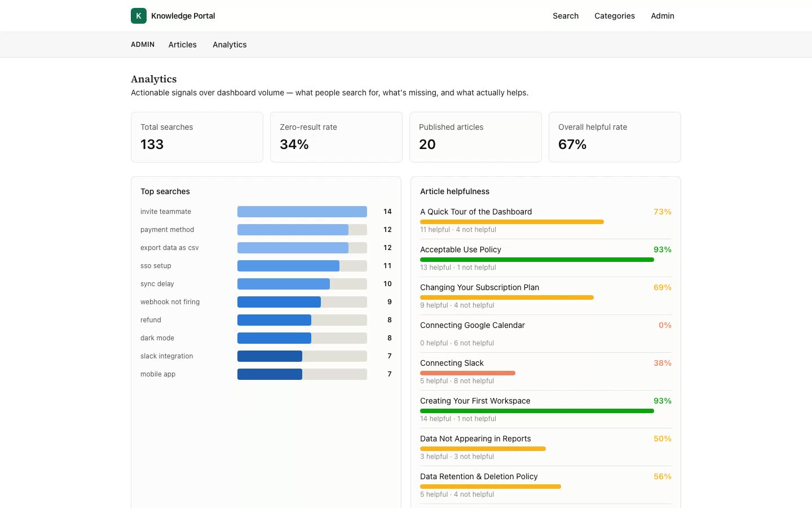This screenshot has width=812, height=508.
Task: Select the Total searches card
Action: click(x=197, y=137)
